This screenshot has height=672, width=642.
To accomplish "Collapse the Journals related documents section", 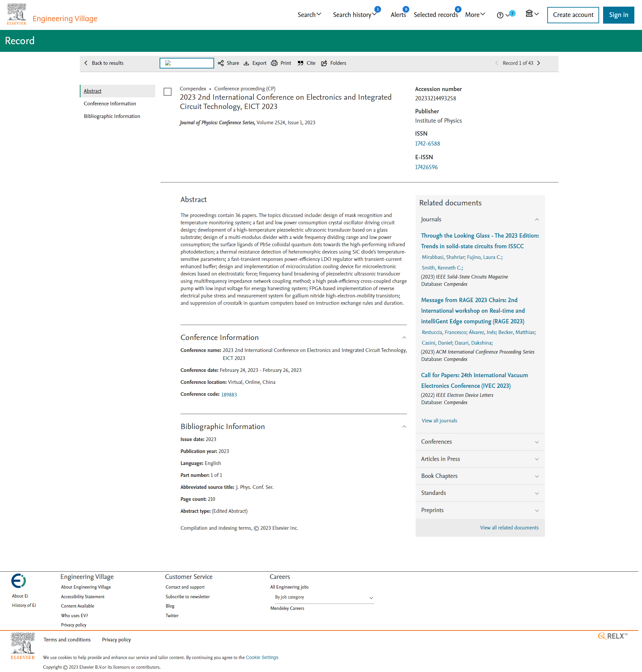I will coord(537,220).
